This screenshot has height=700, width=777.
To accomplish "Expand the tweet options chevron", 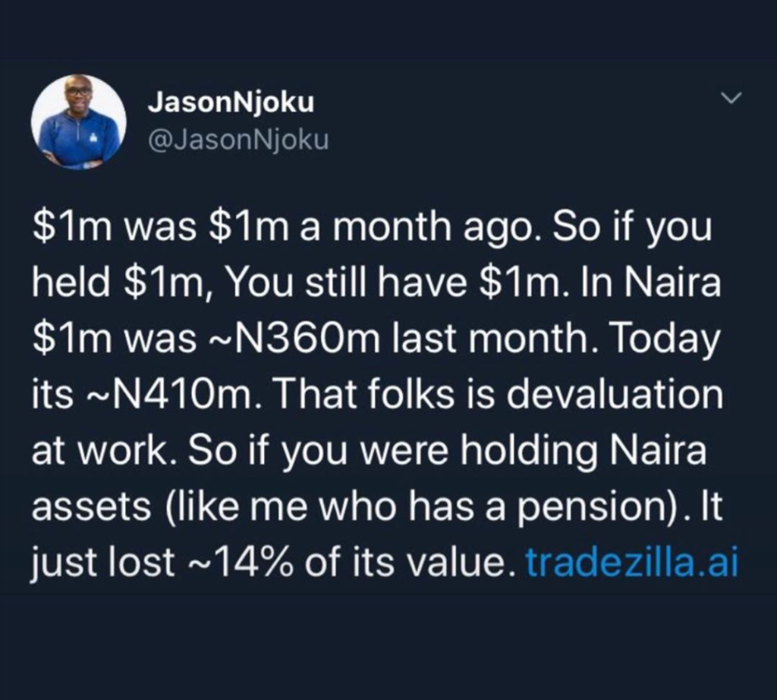I will pos(731,99).
